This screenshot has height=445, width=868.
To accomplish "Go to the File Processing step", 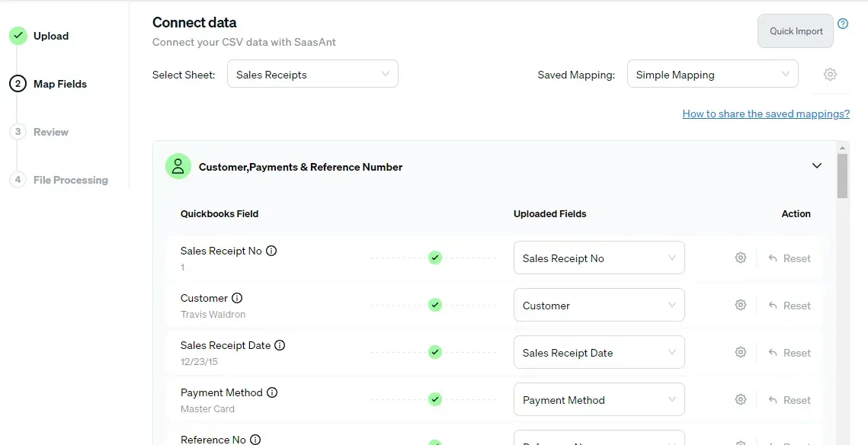I will 70,180.
